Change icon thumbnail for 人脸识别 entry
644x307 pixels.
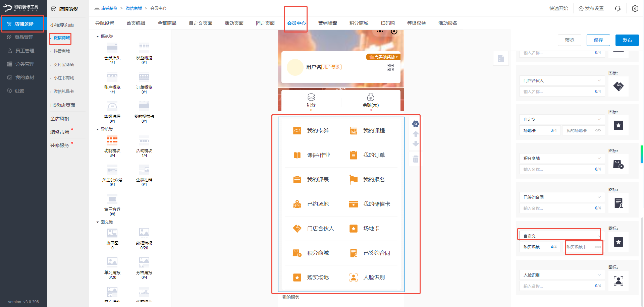pos(618,281)
